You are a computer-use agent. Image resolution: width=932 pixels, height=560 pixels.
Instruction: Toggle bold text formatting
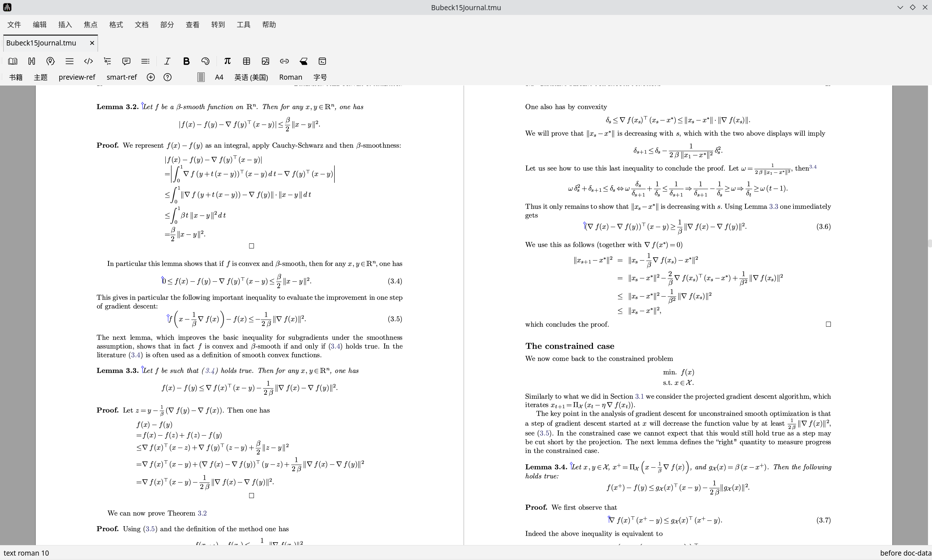coord(186,61)
